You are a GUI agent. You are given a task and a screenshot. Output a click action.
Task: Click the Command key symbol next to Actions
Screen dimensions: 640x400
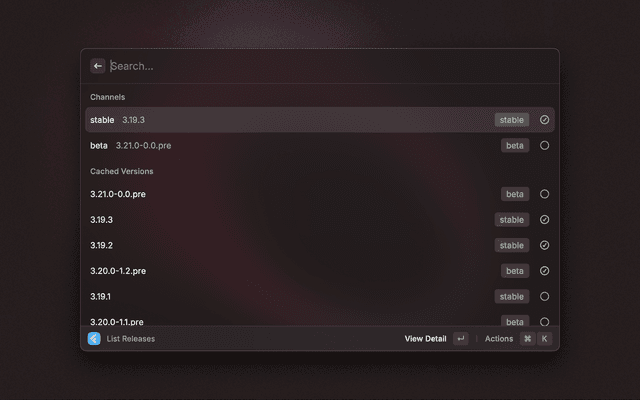point(528,338)
